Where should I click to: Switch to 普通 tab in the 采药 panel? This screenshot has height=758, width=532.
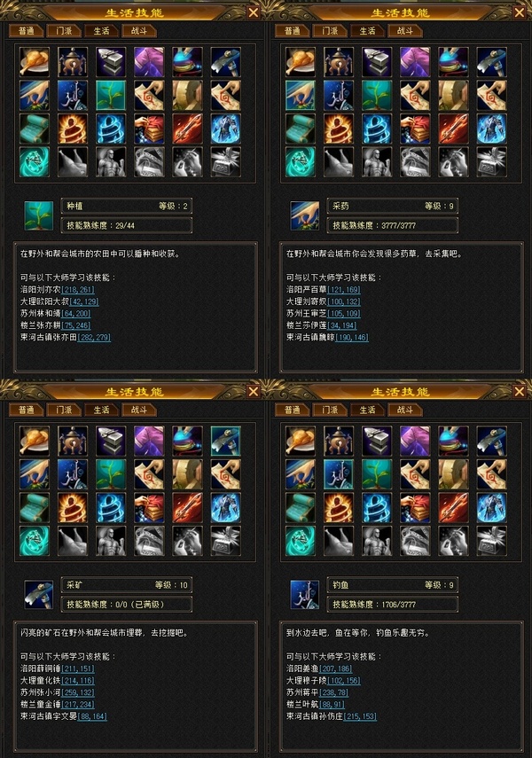point(292,31)
